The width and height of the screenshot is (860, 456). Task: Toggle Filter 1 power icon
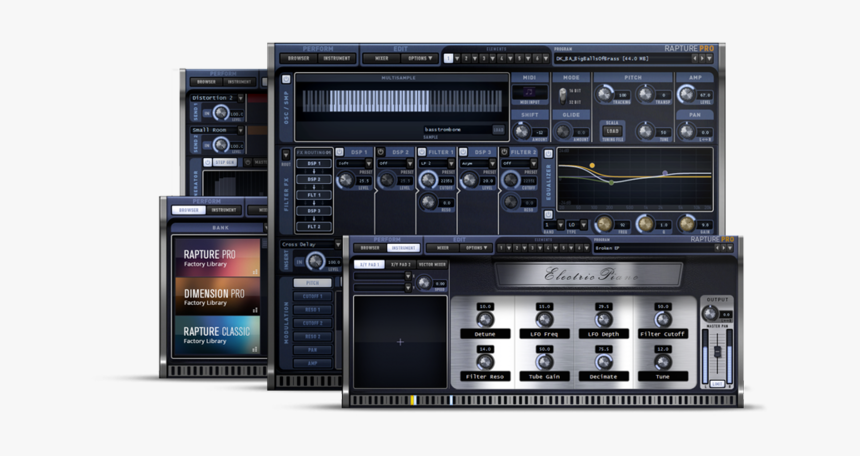421,152
